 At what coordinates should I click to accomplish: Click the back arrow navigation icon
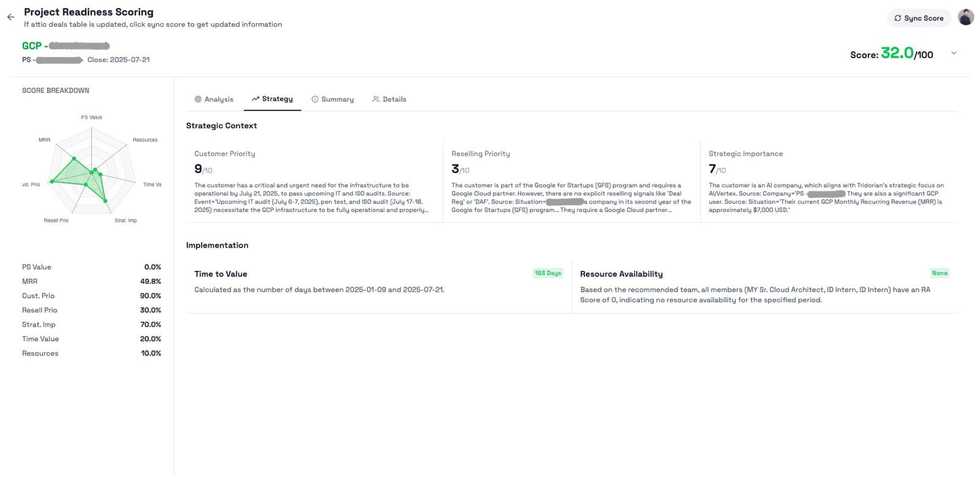(x=10, y=17)
